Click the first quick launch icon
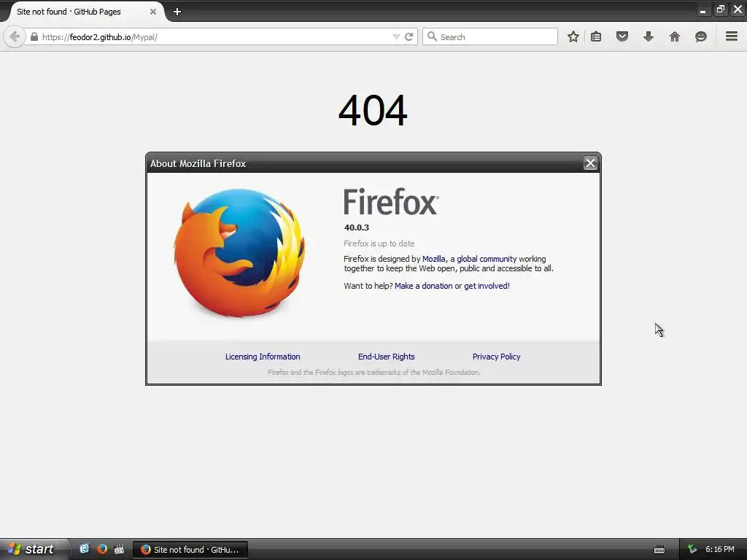Screen dimensions: 747x560 coord(85,548)
